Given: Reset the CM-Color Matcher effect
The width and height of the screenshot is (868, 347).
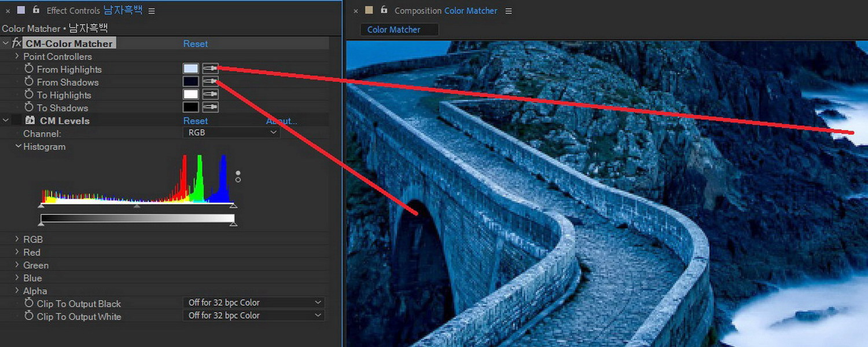Looking at the screenshot, I should click(196, 43).
